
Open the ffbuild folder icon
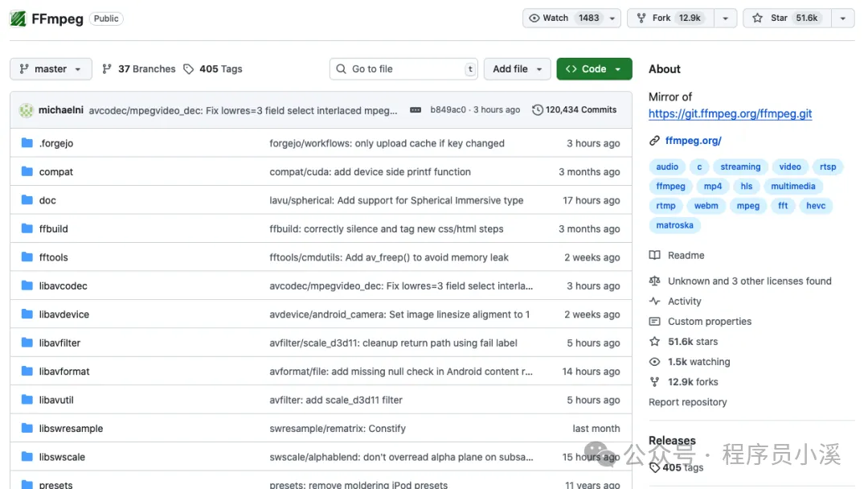tap(27, 228)
